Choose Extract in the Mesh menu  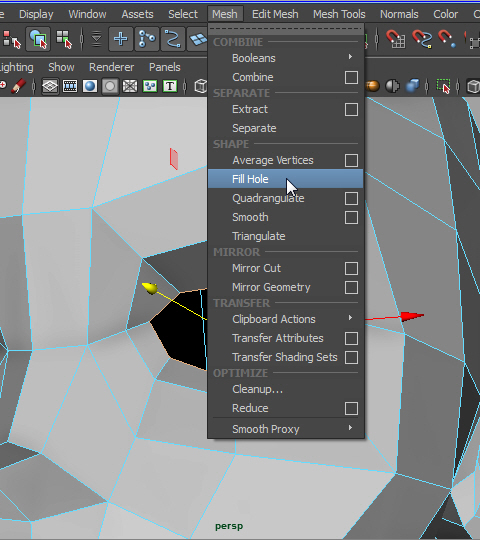tap(250, 109)
